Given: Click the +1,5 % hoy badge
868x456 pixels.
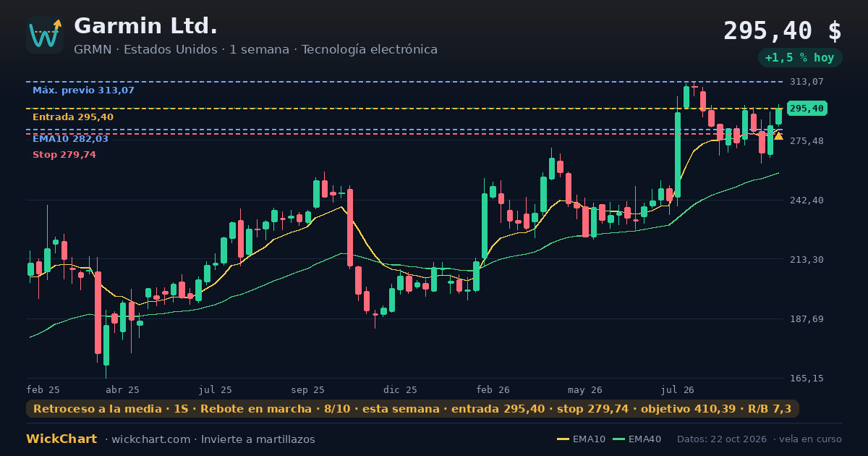Looking at the screenshot, I should click(x=800, y=58).
